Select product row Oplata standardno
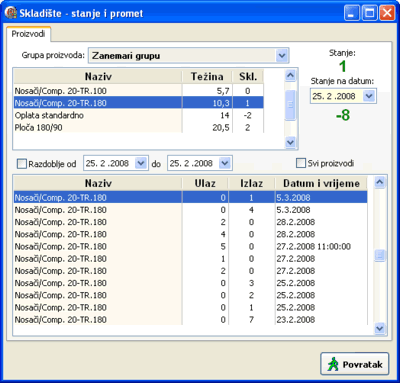The width and height of the screenshot is (400, 383). click(139, 115)
